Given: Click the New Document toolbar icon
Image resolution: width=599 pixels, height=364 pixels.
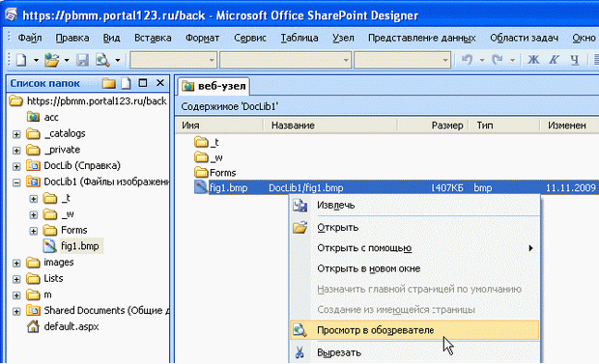Looking at the screenshot, I should click(x=21, y=60).
